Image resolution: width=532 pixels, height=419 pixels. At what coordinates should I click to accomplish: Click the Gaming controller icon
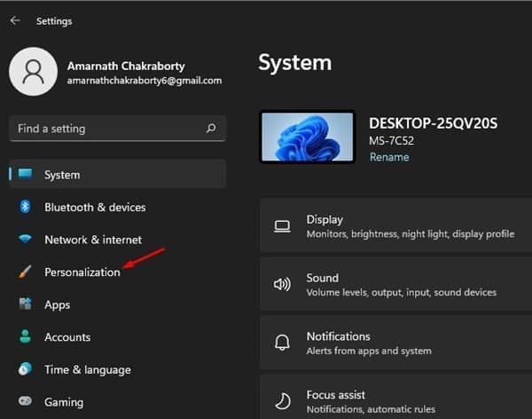click(26, 401)
